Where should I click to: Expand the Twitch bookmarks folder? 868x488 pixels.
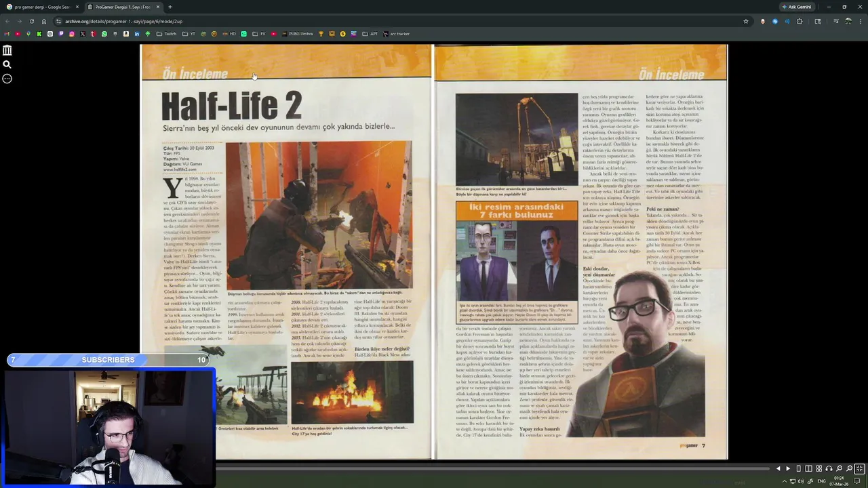coord(166,34)
